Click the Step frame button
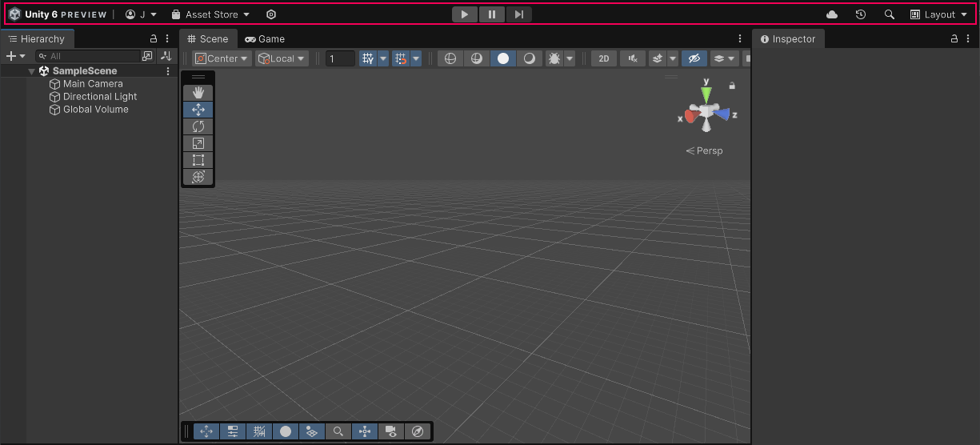This screenshot has width=980, height=445. coord(518,14)
